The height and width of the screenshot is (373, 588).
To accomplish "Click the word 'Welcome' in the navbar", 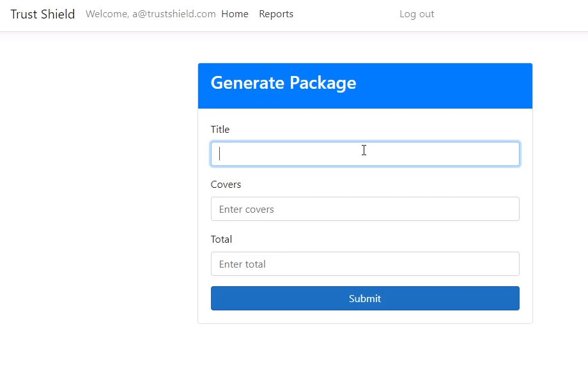I will tap(106, 14).
